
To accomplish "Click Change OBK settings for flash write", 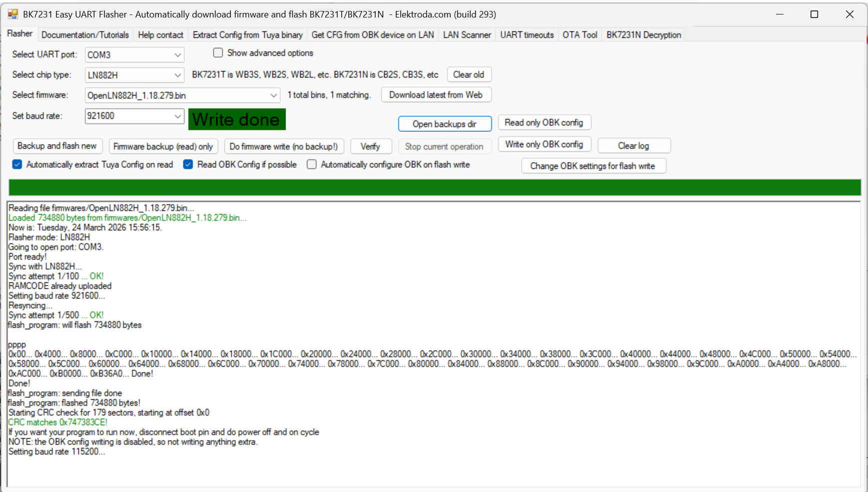I will click(x=593, y=166).
